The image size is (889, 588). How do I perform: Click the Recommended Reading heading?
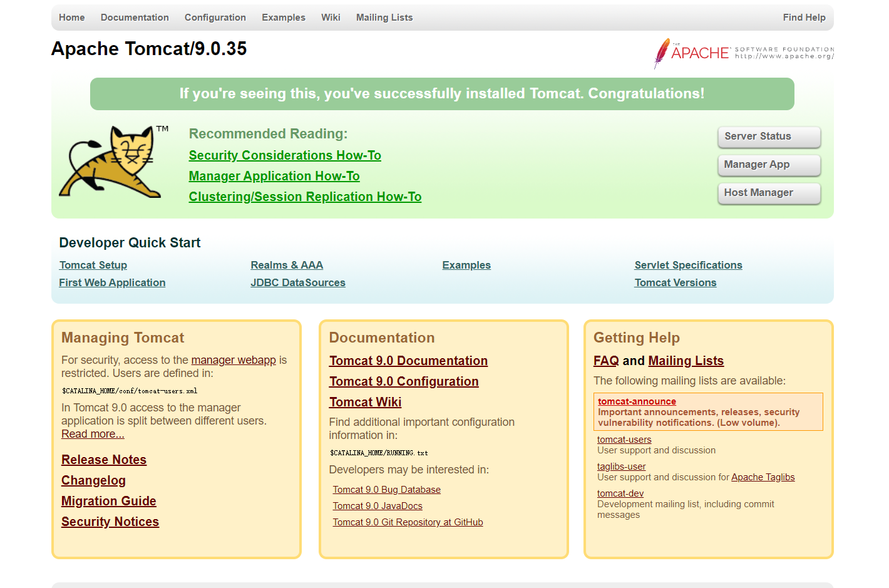click(x=268, y=134)
